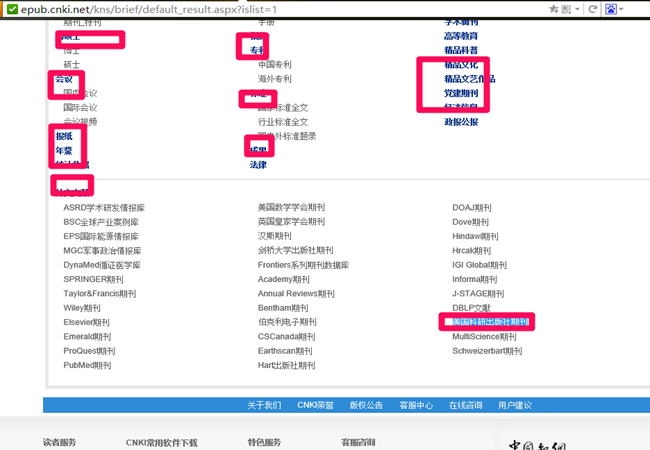Open Elsevier期刊 link
650x450 pixels.
[86, 322]
